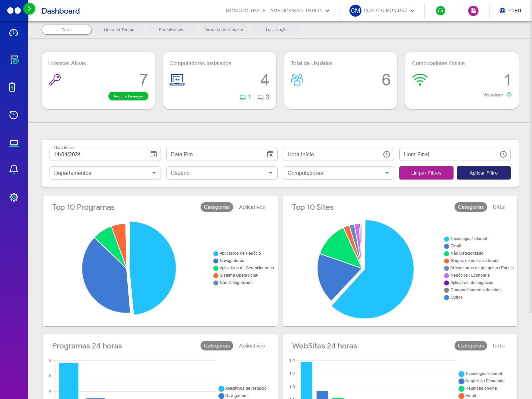Click Sistema Operacional legend entry
532x399 pixels.
(x=236, y=275)
